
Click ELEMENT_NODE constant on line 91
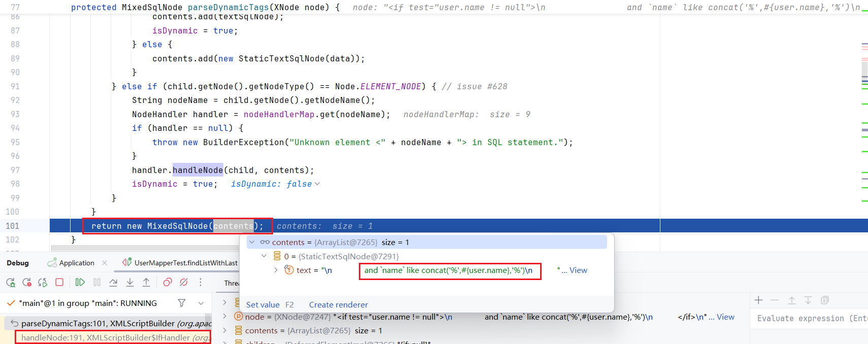point(390,86)
